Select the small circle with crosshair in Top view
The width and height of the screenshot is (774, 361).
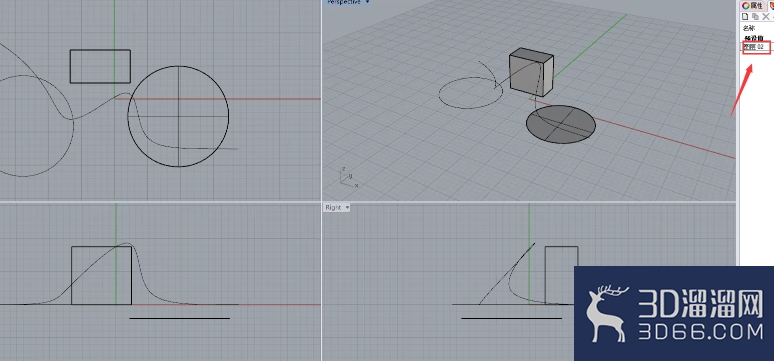coord(178,116)
